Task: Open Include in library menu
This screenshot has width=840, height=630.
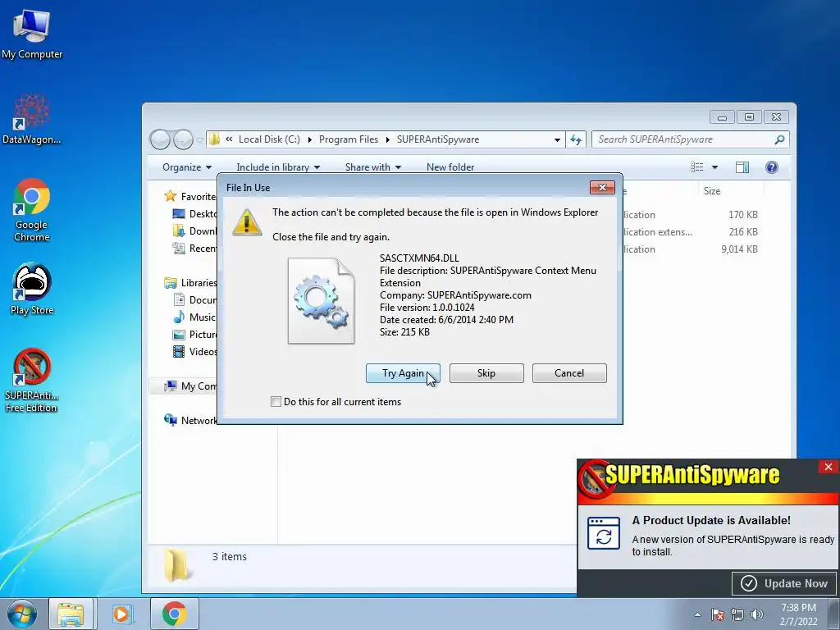Action: (x=278, y=167)
